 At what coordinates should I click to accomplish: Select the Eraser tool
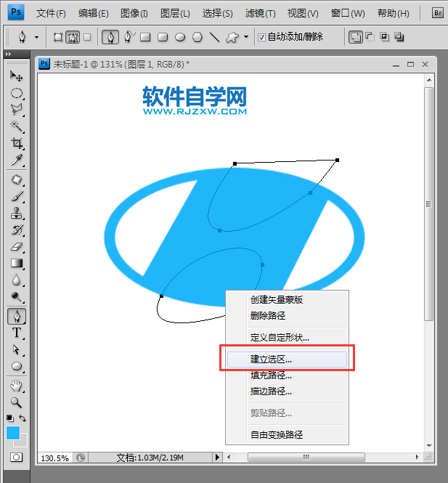(x=16, y=246)
